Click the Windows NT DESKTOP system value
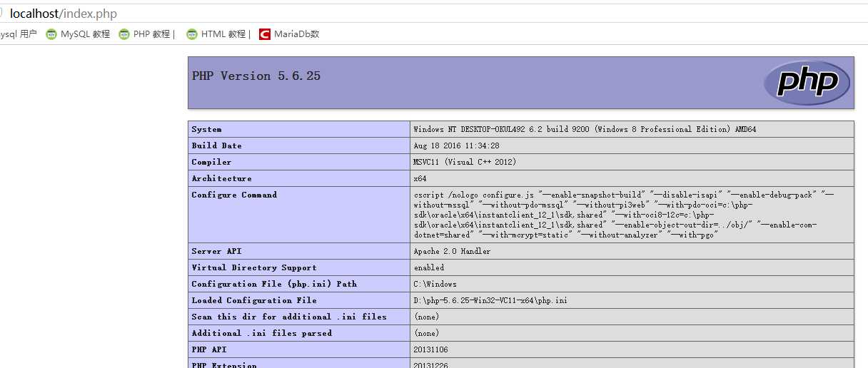This screenshot has height=368, width=868. point(585,130)
